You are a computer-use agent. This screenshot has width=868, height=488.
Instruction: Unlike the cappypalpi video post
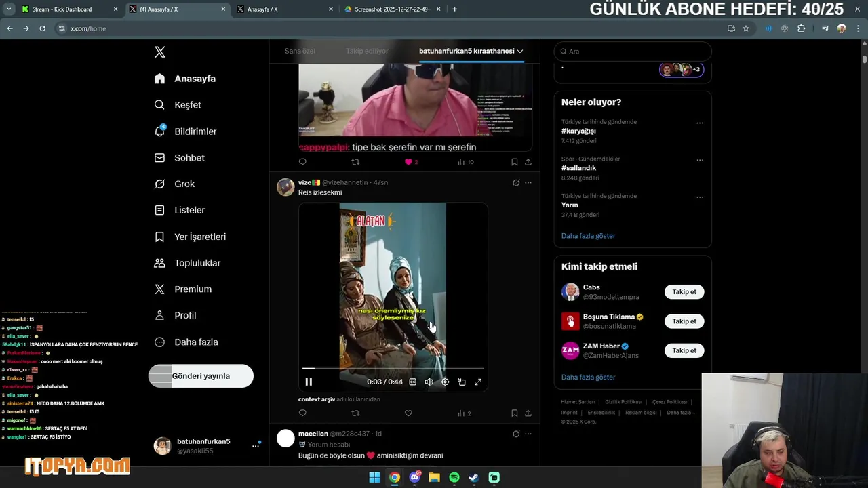[x=411, y=162]
